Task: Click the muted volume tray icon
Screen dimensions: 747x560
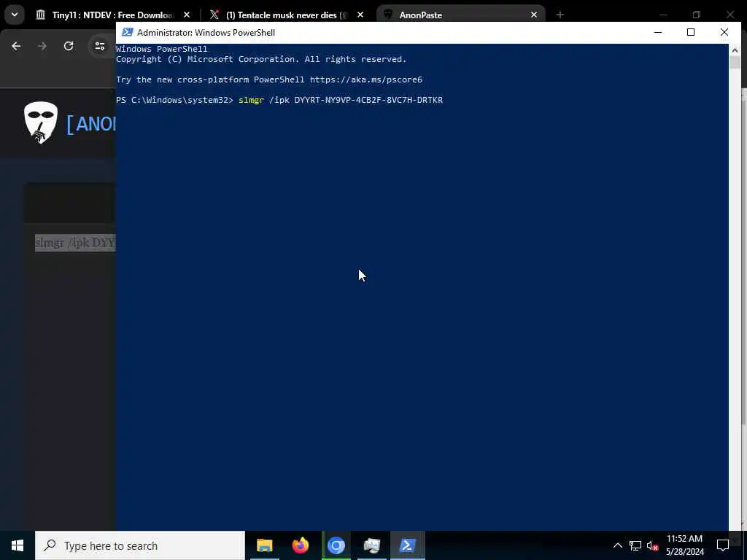Action: (652, 545)
